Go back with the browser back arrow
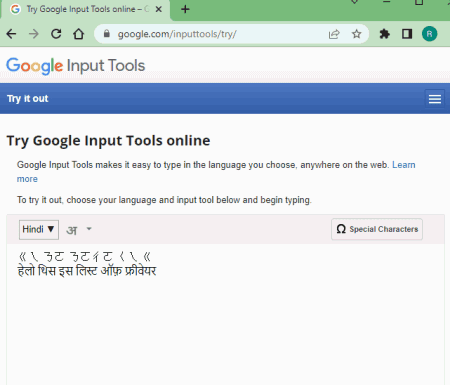The width and height of the screenshot is (450, 385). 11,34
